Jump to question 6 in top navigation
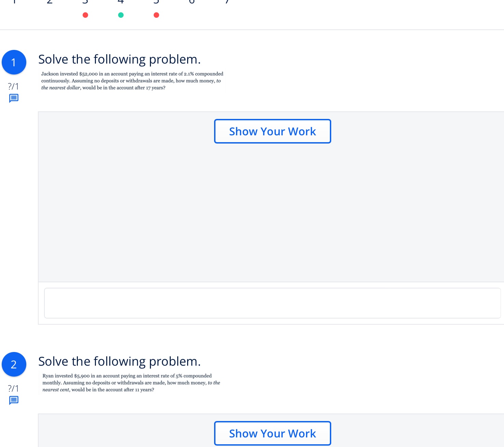Viewport: 504px width, 447px height. [x=192, y=2]
